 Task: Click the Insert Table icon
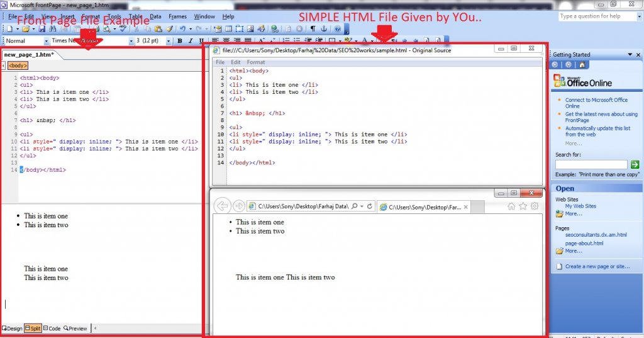point(228,29)
